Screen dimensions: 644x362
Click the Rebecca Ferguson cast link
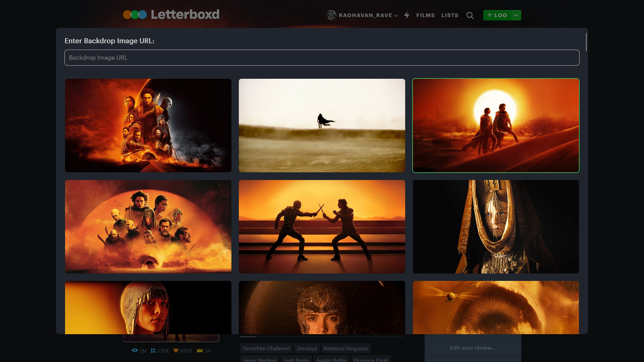click(x=346, y=348)
